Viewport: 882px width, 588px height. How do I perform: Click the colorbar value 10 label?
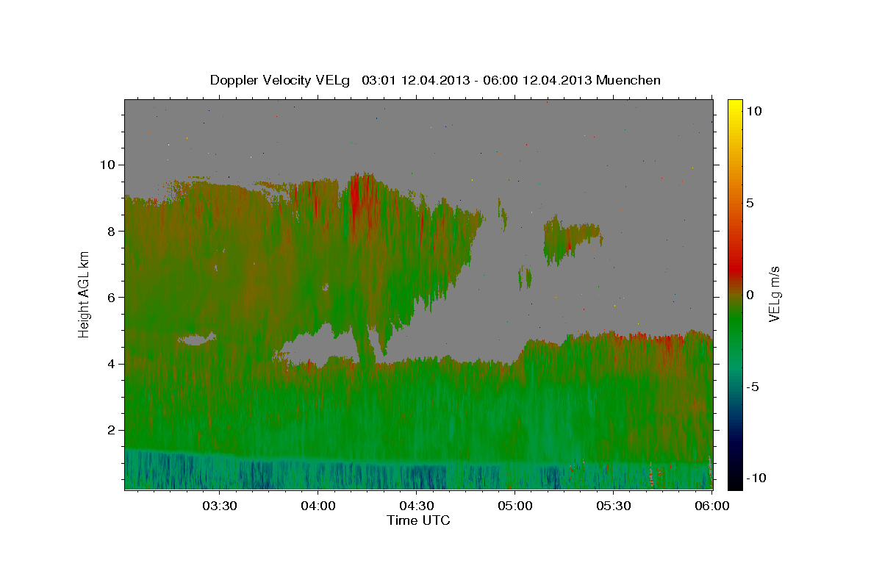(754, 111)
